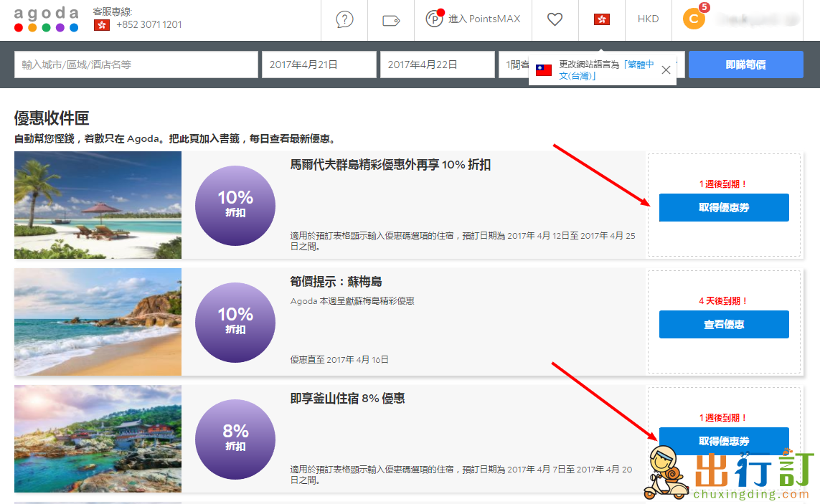Click Maldives 10% discount purple badge

[x=235, y=206]
